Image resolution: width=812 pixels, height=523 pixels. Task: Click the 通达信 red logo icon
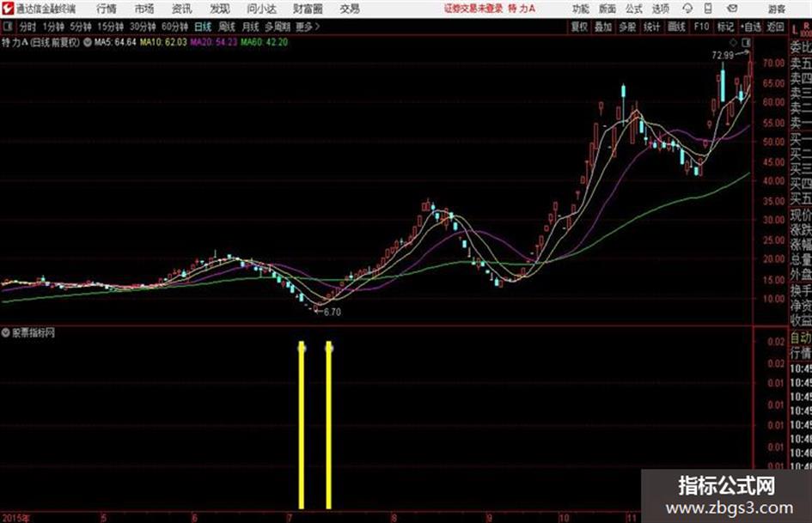(x=8, y=9)
